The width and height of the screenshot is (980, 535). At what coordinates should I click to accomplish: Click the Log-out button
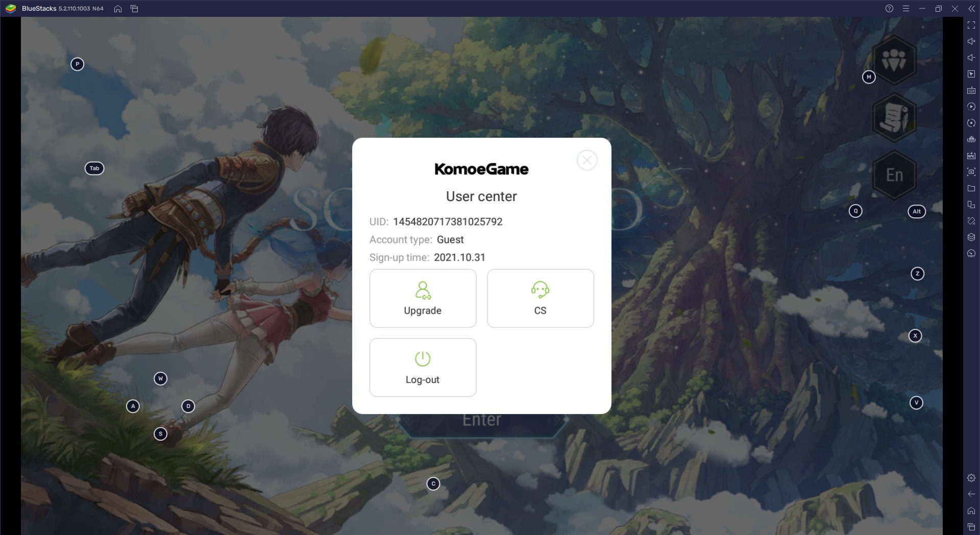(x=423, y=367)
